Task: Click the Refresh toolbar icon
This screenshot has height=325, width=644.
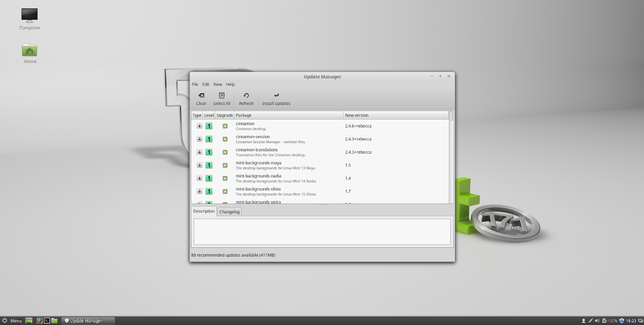Action: coord(246,95)
